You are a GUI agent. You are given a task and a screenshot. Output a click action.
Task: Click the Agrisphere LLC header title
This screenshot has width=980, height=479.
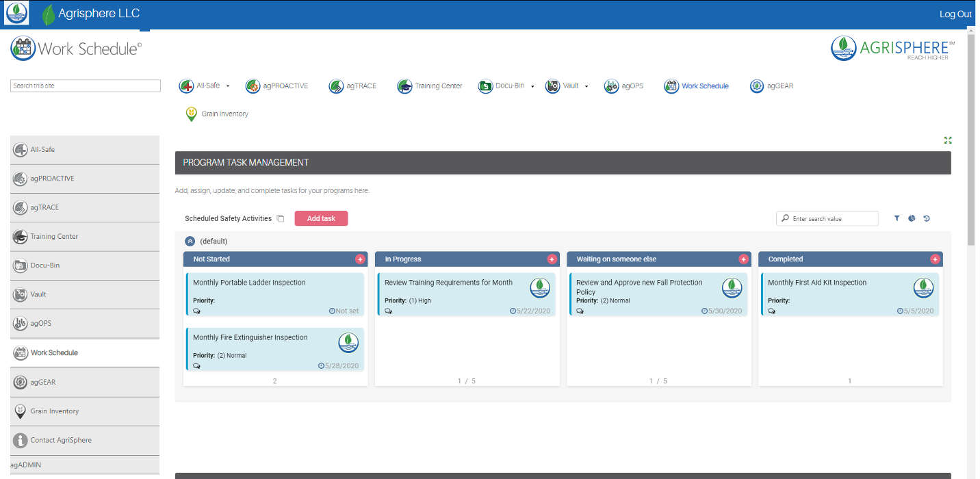click(99, 14)
